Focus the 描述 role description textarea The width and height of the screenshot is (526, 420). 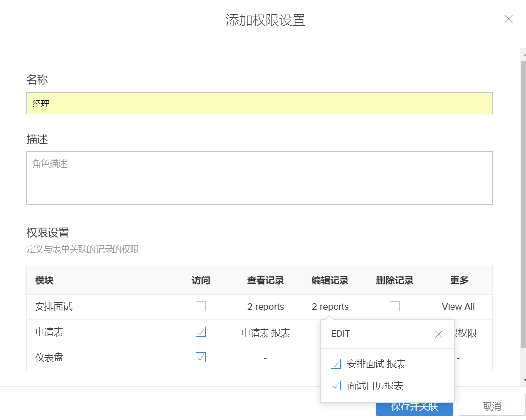tap(259, 177)
